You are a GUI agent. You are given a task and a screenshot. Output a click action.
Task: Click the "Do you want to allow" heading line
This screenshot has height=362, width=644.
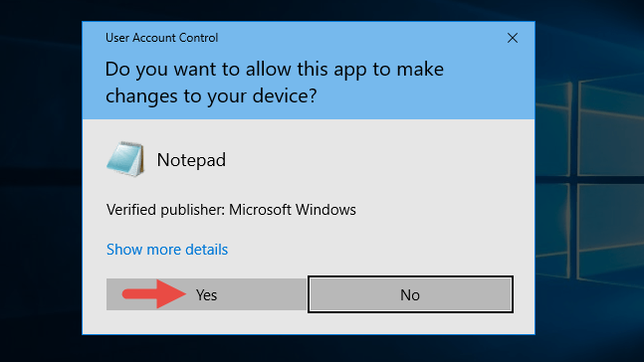click(275, 69)
